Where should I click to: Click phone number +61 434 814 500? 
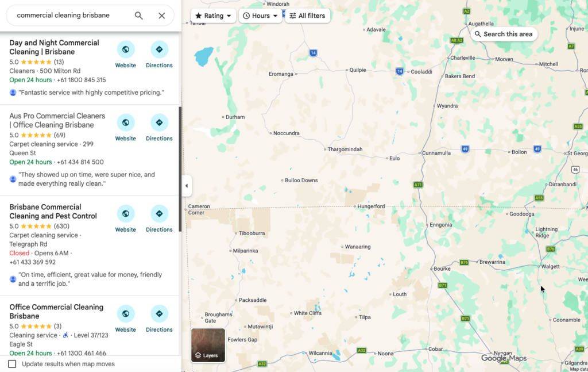pyautogui.click(x=80, y=162)
